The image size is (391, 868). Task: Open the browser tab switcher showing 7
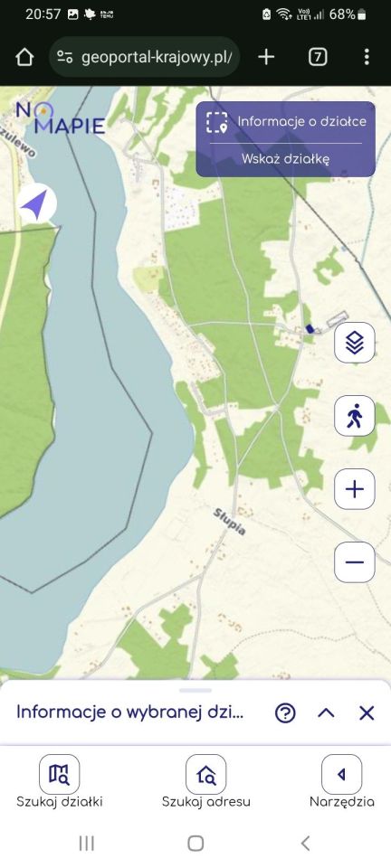tap(318, 57)
